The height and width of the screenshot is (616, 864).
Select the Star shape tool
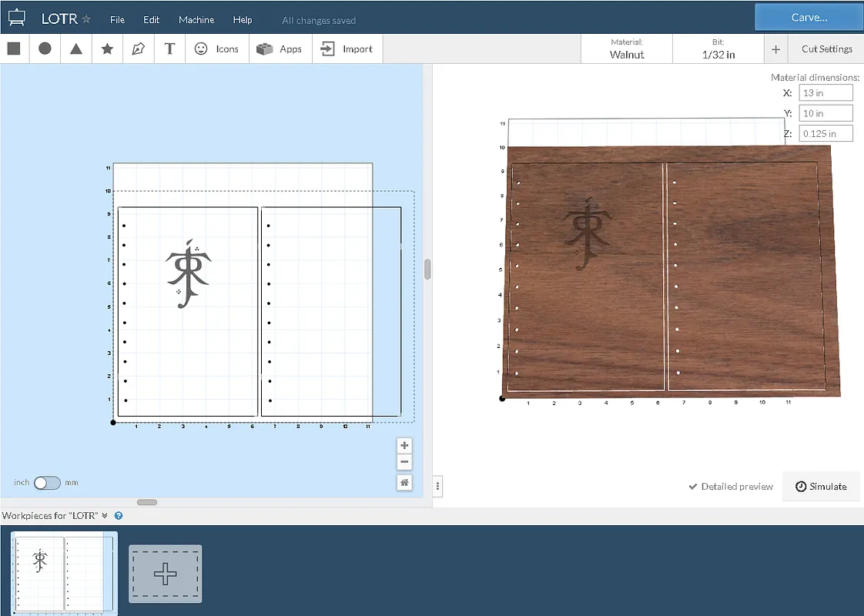click(x=108, y=49)
